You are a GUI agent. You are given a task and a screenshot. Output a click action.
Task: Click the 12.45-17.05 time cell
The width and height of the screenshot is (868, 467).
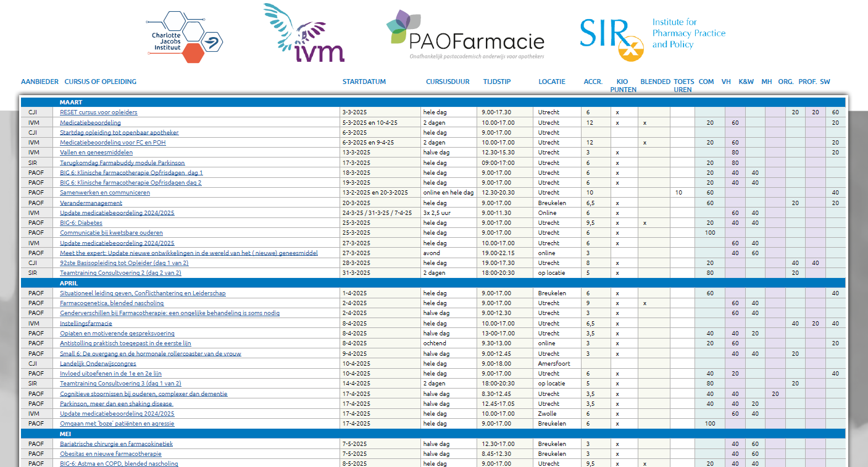tap(504, 404)
